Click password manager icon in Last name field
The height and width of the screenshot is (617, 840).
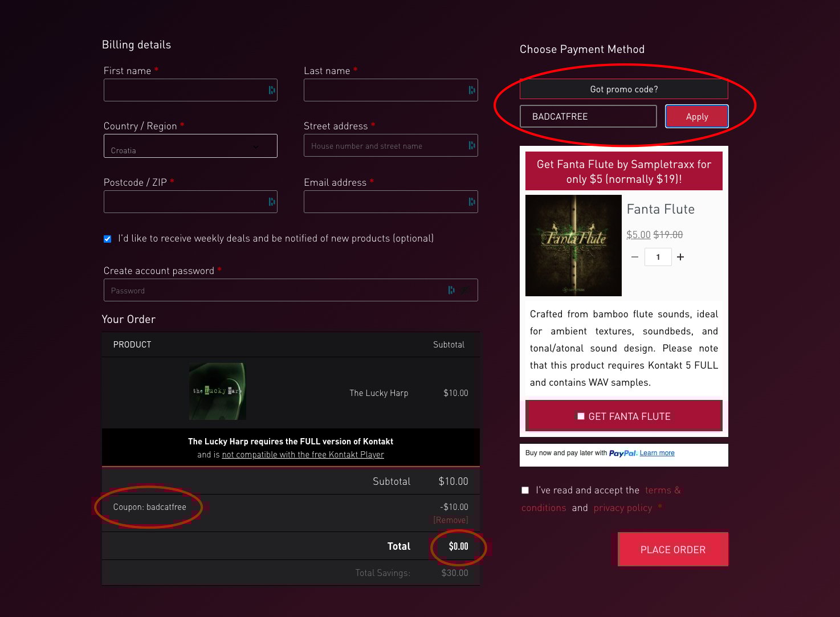(x=471, y=90)
